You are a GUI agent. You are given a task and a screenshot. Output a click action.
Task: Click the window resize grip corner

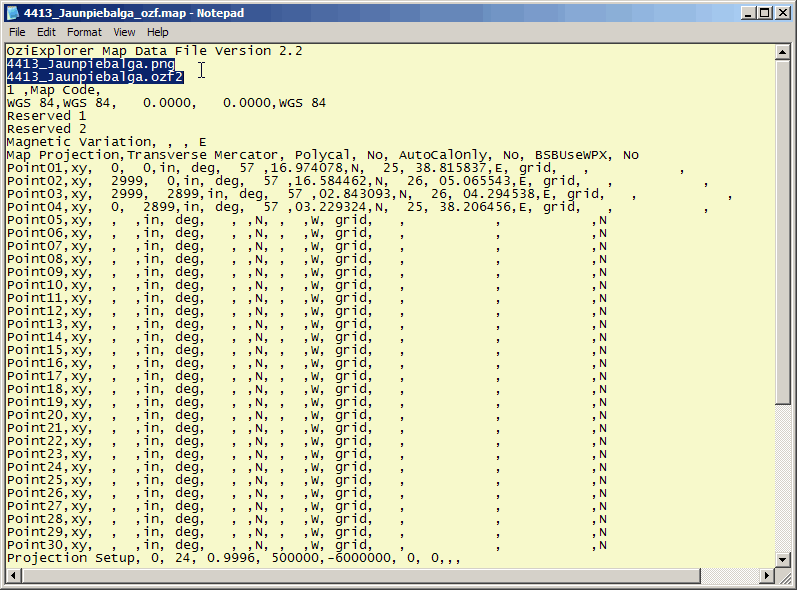click(783, 576)
